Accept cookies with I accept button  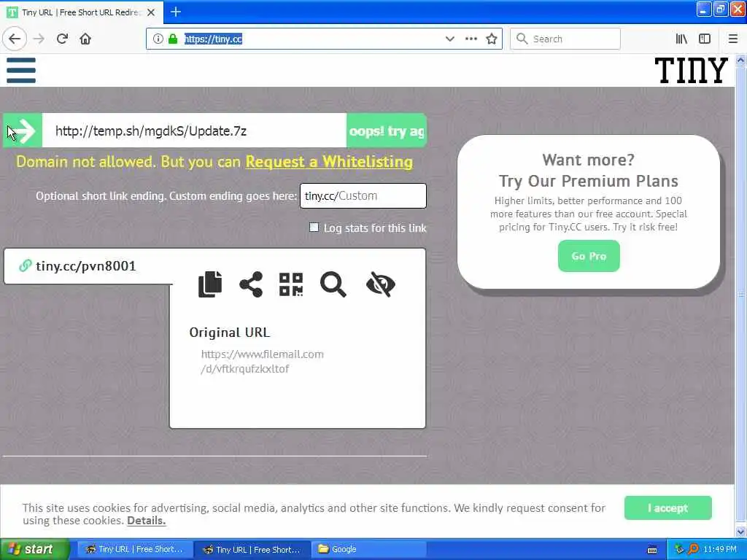668,508
